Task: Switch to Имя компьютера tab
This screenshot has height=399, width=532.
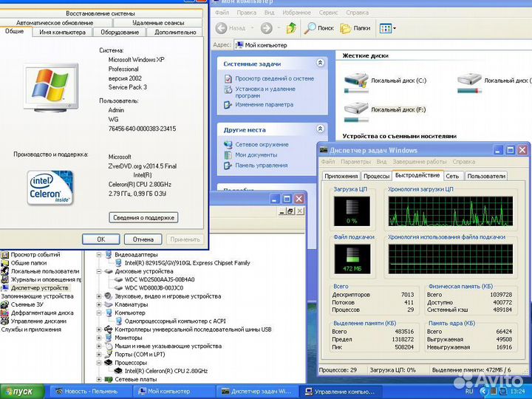Action: tap(62, 33)
